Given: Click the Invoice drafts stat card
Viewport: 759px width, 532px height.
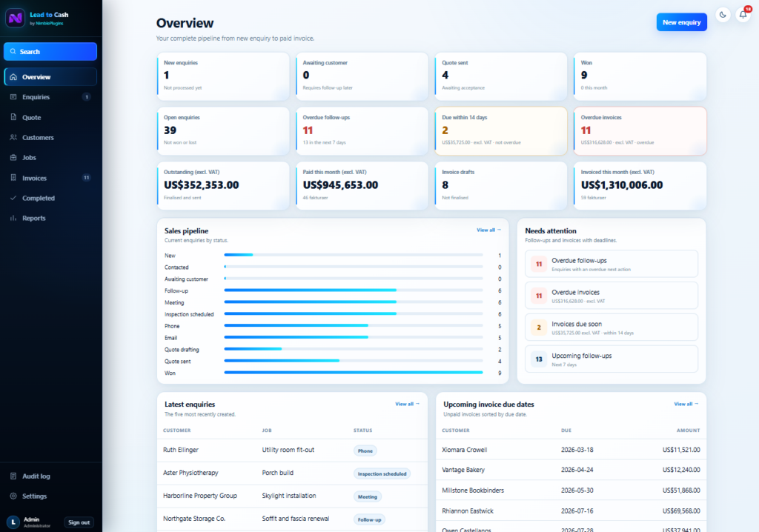Looking at the screenshot, I should [501, 186].
